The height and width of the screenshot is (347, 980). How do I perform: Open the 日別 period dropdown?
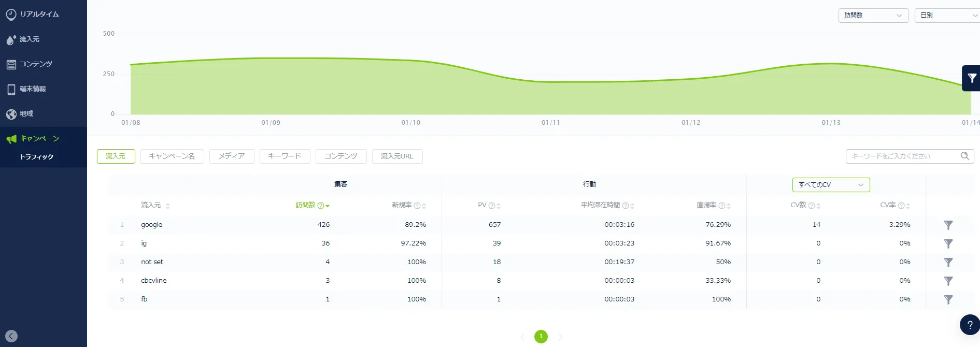pos(947,16)
